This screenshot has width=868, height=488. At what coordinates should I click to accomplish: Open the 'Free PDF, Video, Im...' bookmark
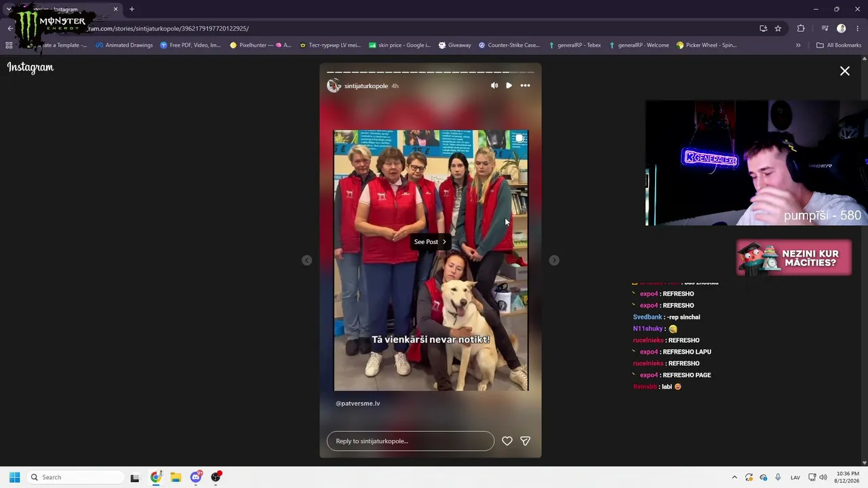pos(191,45)
